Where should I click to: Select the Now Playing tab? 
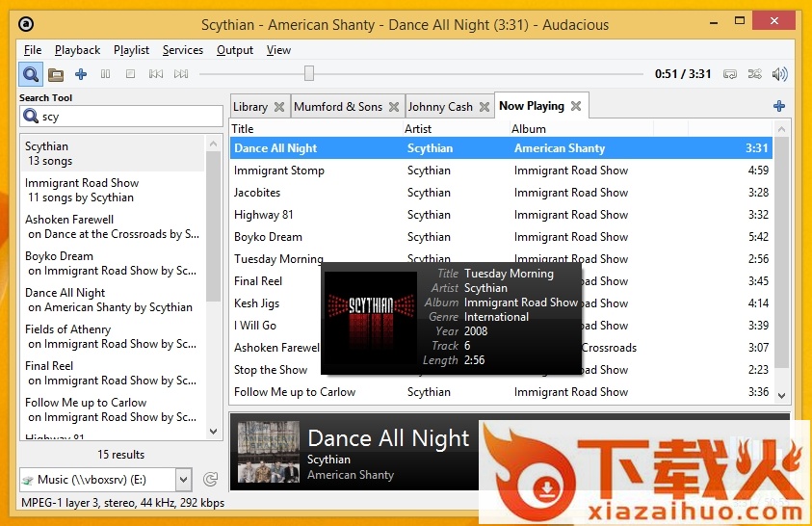point(532,106)
